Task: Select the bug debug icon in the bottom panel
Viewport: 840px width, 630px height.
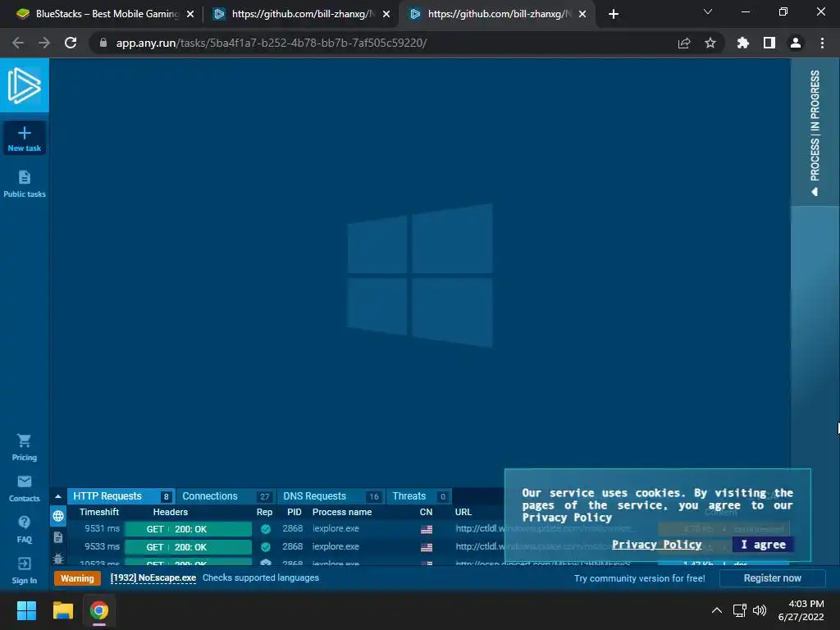Action: tap(58, 558)
